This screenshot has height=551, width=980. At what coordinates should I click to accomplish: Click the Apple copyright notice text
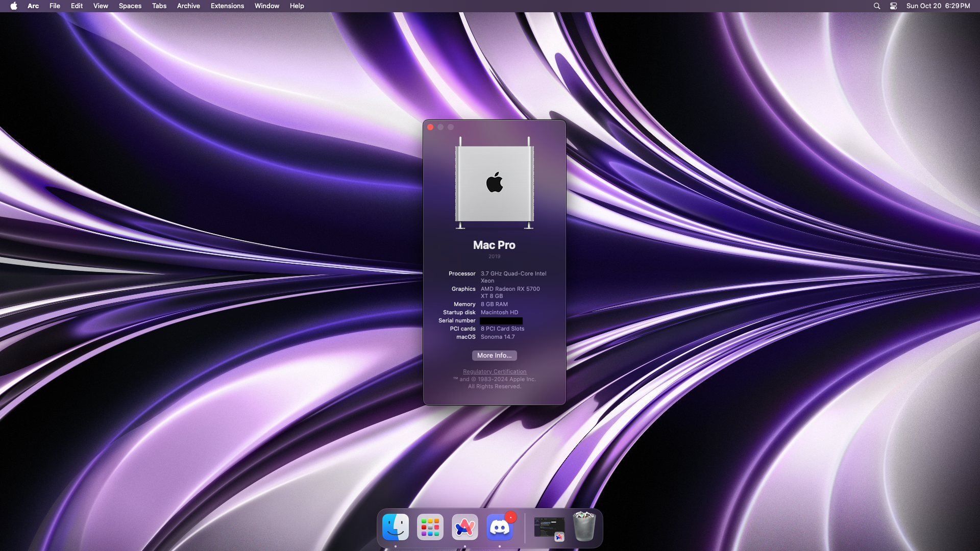coord(495,383)
